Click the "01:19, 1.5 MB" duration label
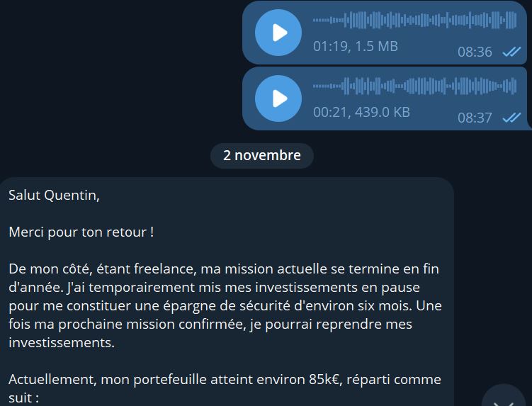 click(x=355, y=46)
